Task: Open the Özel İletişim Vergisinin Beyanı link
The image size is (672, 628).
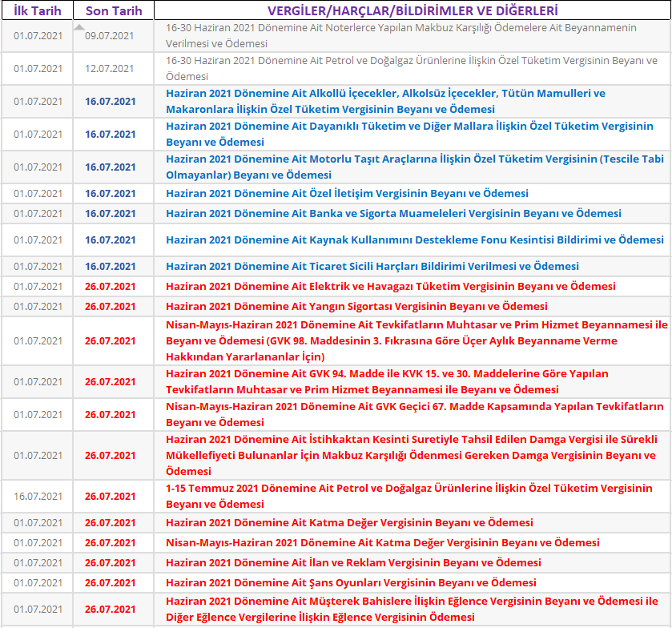Action: [x=347, y=193]
